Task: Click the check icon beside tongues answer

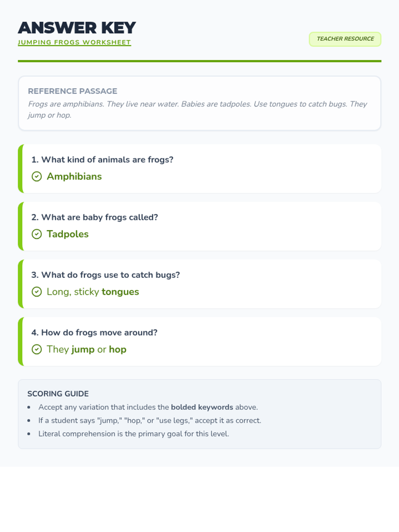Action: click(37, 292)
